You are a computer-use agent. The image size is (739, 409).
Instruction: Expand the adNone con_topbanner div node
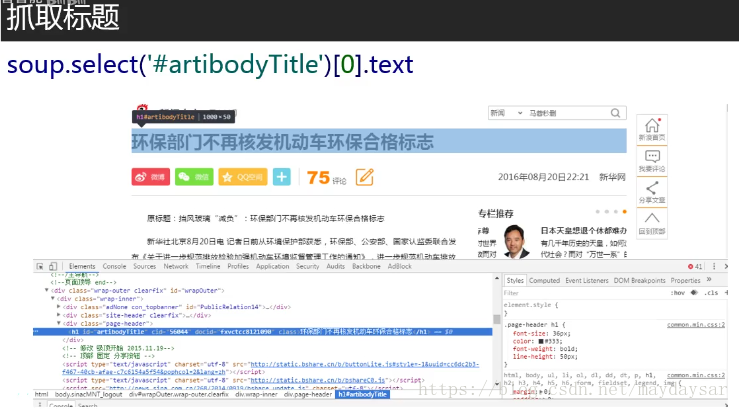(x=58, y=306)
